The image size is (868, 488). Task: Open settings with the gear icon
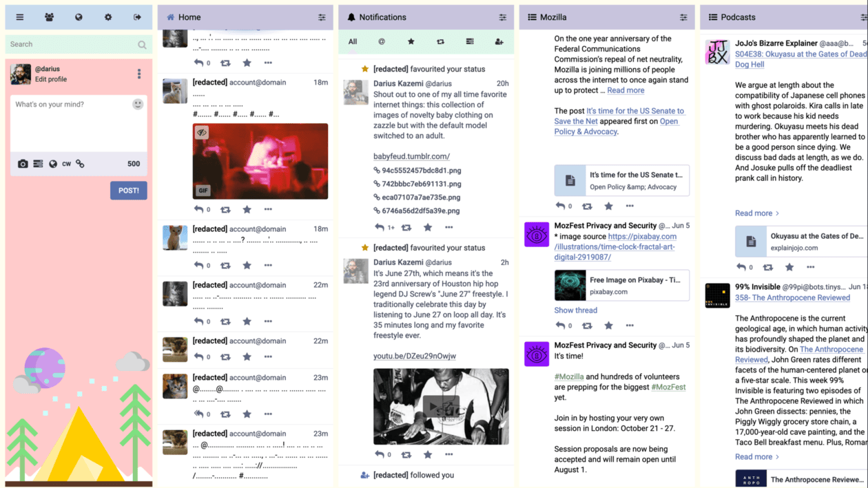pos(107,17)
